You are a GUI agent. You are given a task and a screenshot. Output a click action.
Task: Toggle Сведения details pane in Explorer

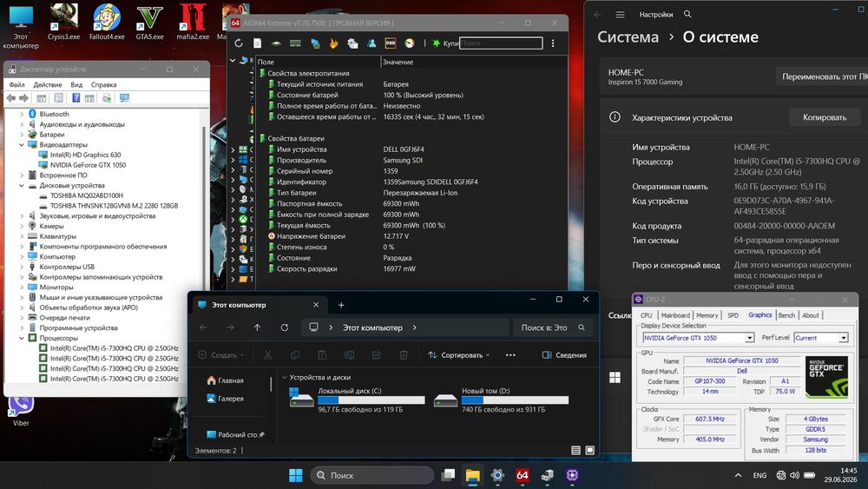pos(564,355)
